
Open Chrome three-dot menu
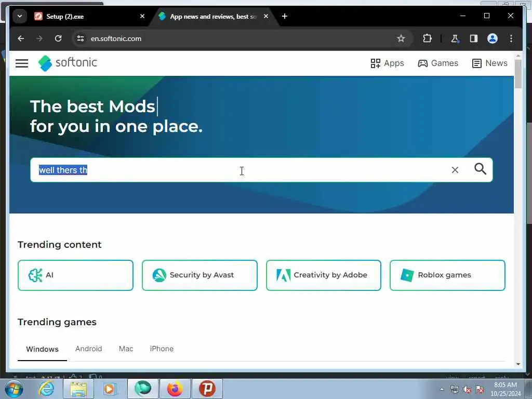pyautogui.click(x=511, y=38)
